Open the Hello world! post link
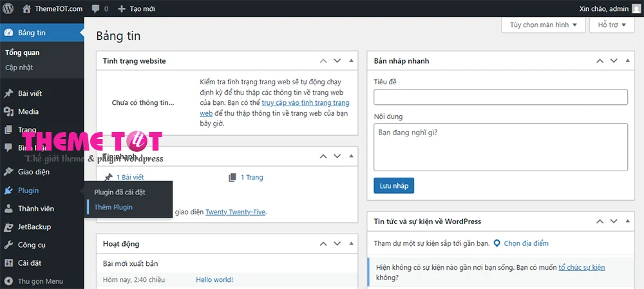The width and height of the screenshot is (644, 289). [x=214, y=279]
